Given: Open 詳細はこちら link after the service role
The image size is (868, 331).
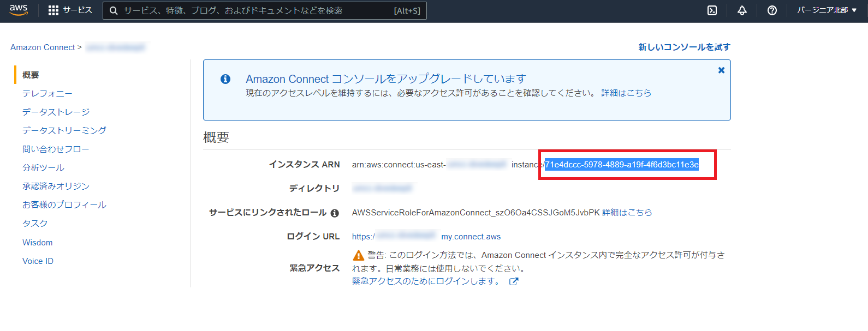Looking at the screenshot, I should (627, 213).
